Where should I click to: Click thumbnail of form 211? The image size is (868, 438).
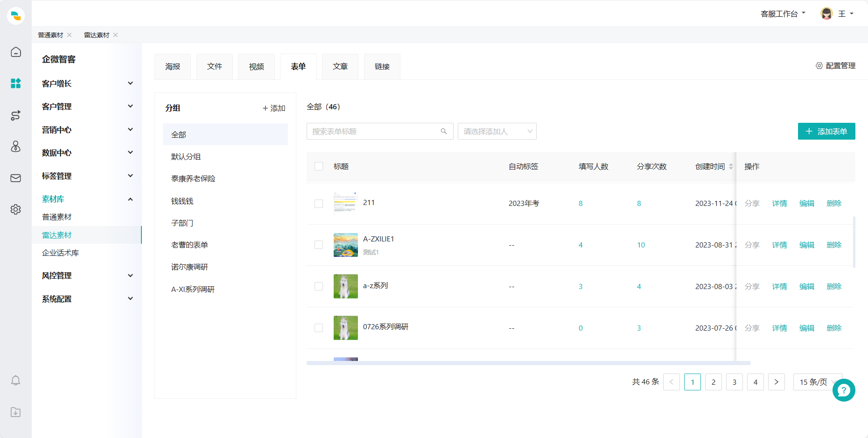[x=346, y=203]
